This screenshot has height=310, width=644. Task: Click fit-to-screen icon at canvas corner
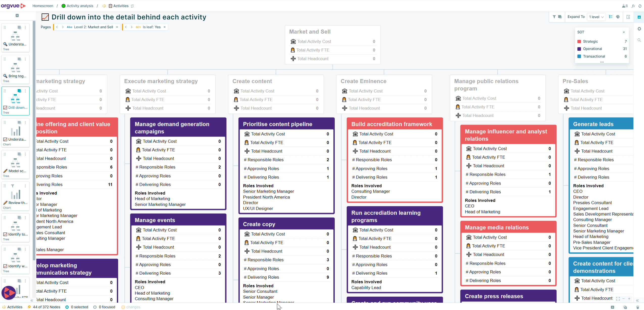(618, 299)
